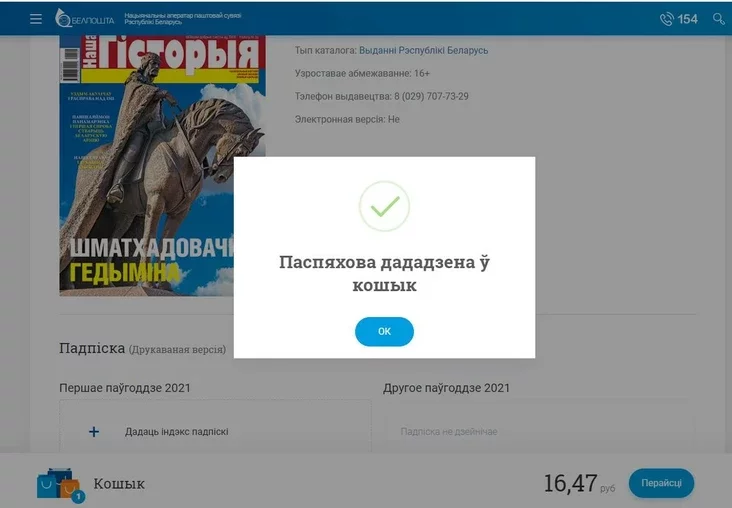Click the 16,47 руб total price
Screen dimensions: 732x508
579,483
